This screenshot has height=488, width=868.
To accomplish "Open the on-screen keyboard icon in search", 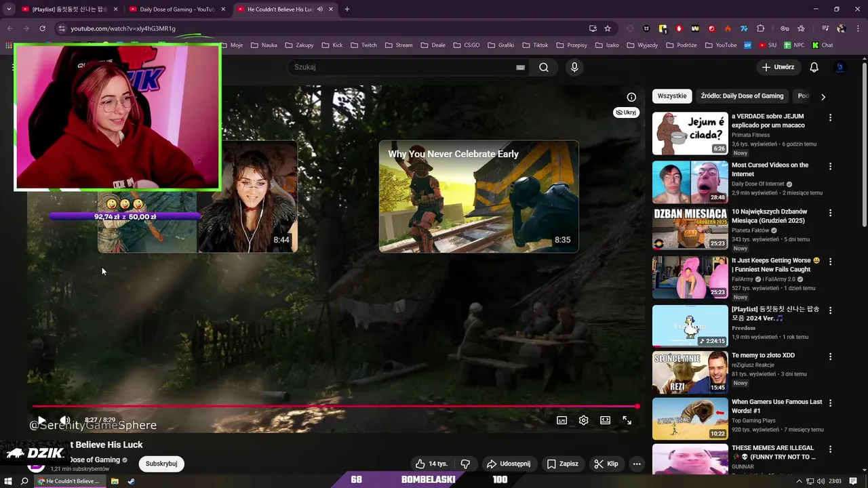I will (520, 67).
